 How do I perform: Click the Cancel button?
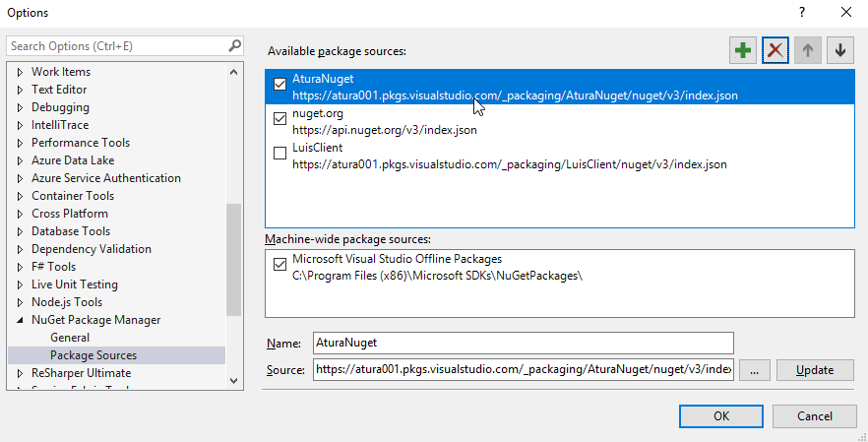[814, 416]
